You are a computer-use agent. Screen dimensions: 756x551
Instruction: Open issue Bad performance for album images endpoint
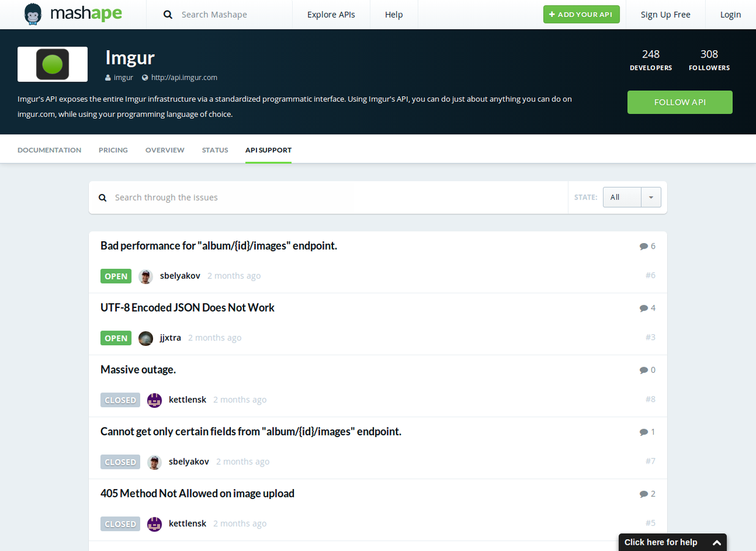tap(219, 246)
